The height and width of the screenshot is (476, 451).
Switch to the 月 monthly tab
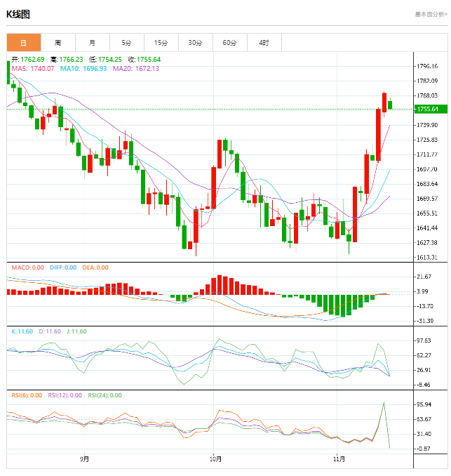(92, 43)
